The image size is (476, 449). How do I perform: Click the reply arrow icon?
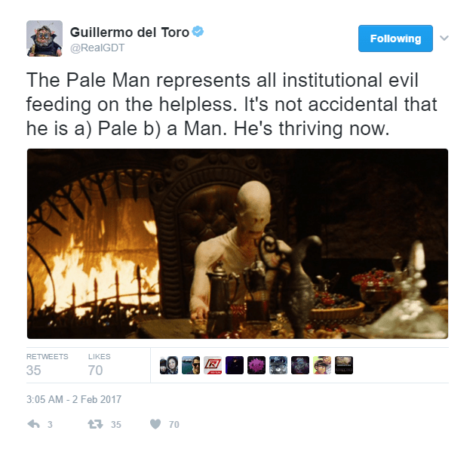click(33, 424)
